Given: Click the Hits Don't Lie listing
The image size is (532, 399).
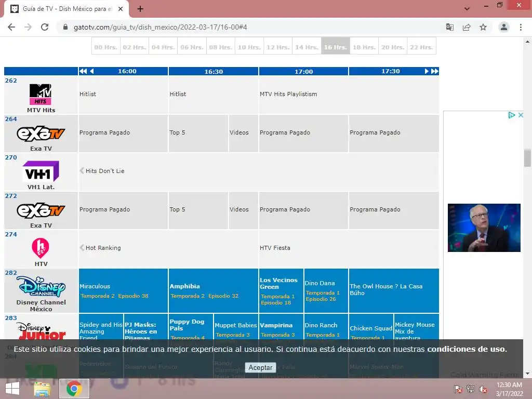Looking at the screenshot, I should click(105, 171).
